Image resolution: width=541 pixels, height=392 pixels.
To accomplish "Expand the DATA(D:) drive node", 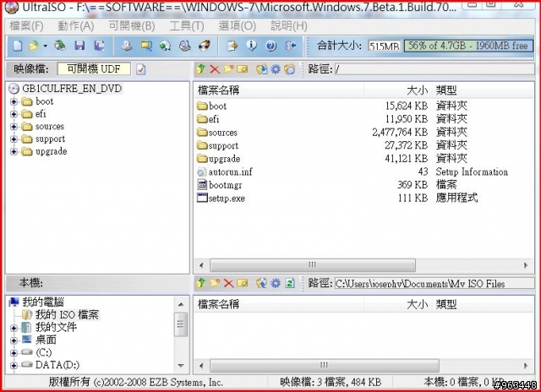I will pyautogui.click(x=14, y=365).
